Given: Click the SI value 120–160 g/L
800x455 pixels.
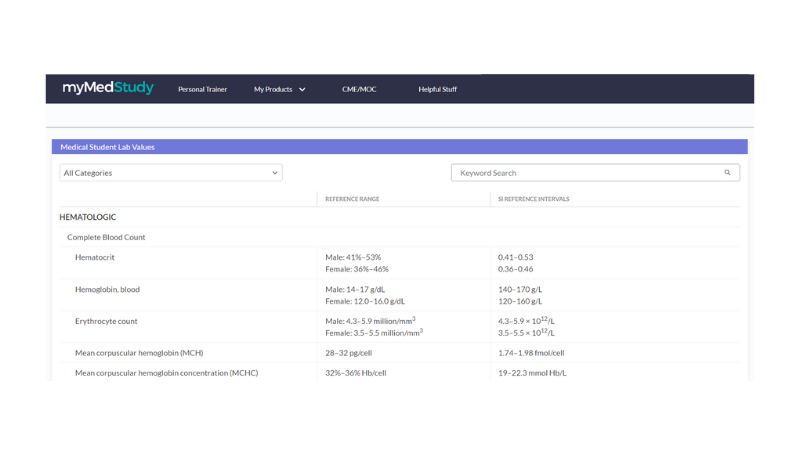Looking at the screenshot, I should 520,301.
